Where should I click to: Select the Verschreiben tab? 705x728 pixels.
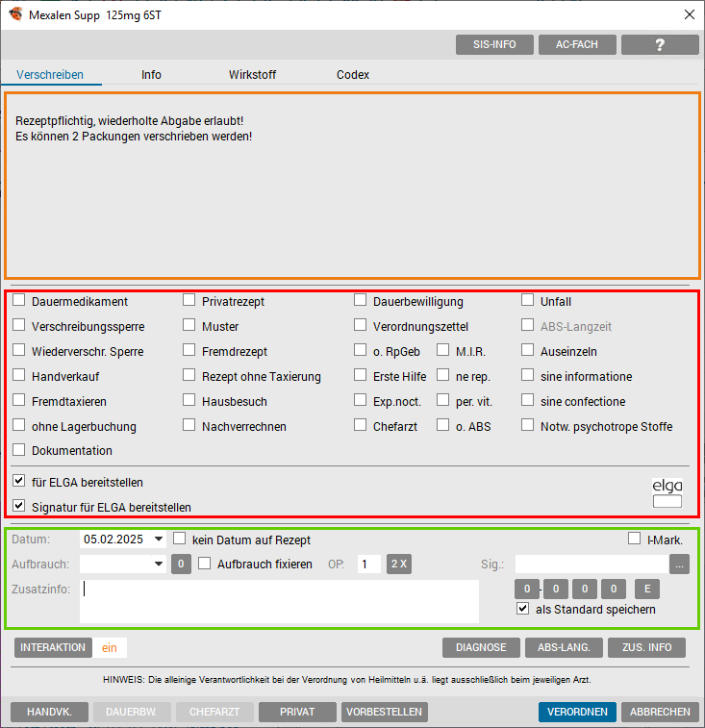click(50, 75)
